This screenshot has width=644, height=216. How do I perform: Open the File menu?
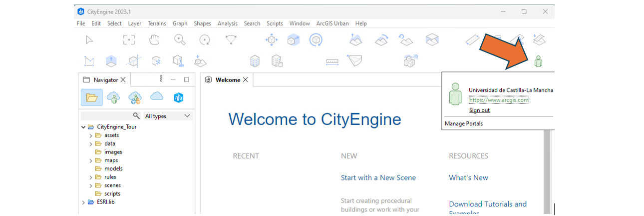click(81, 23)
